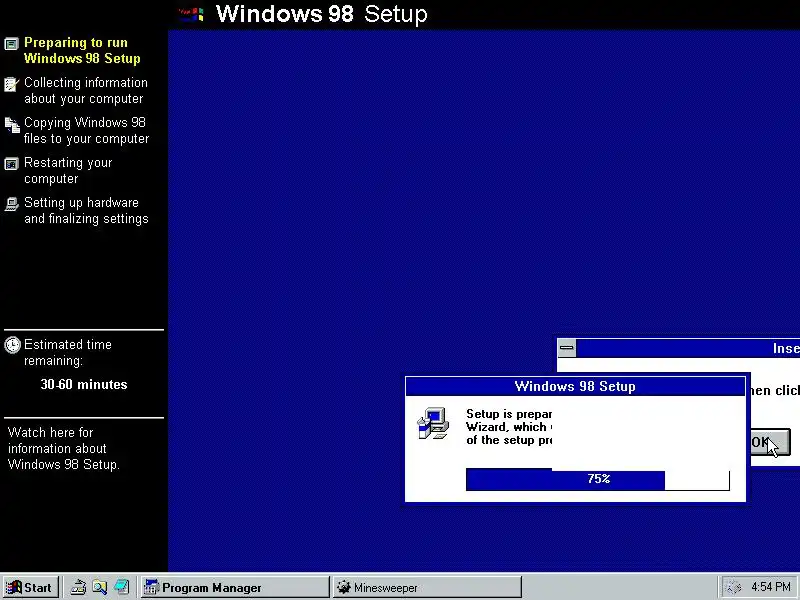Click the Copying Windows 98 files step icon

pos(12,124)
